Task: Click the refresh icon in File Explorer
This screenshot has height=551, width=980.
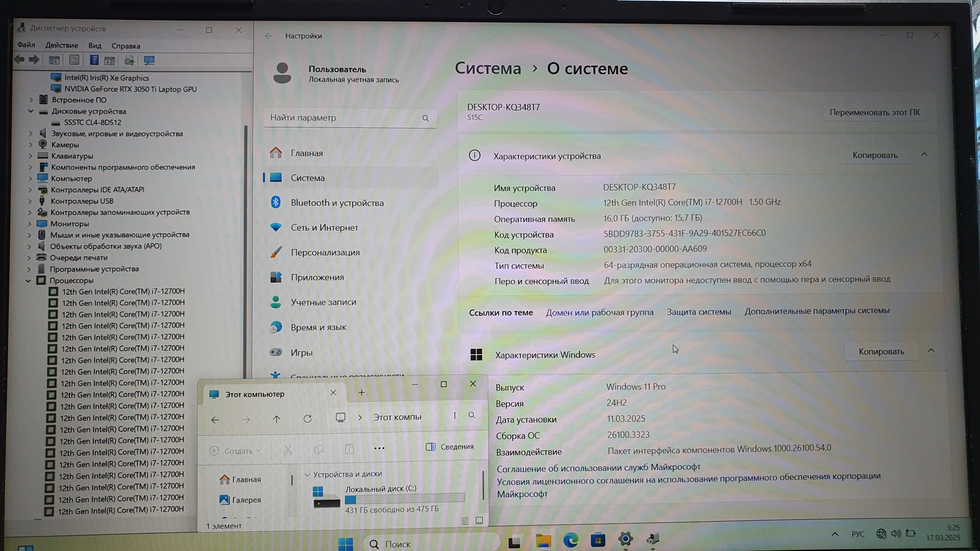Action: pyautogui.click(x=308, y=419)
